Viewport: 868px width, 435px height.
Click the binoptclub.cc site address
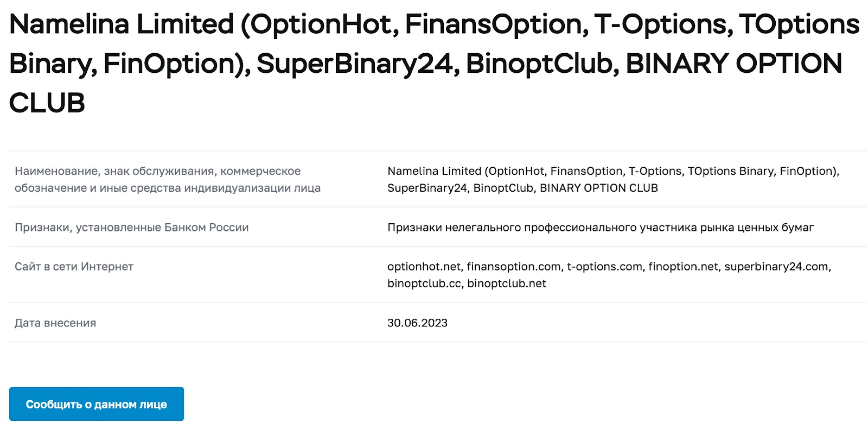(424, 283)
